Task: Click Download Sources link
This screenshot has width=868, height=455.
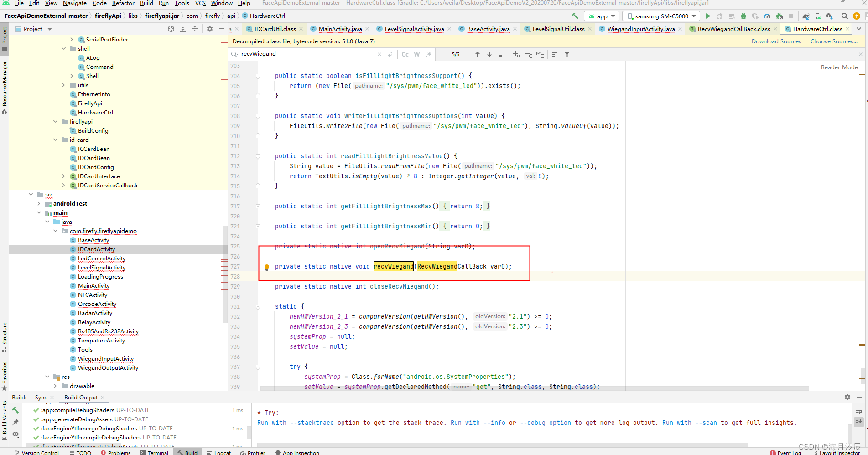Action: pyautogui.click(x=776, y=41)
